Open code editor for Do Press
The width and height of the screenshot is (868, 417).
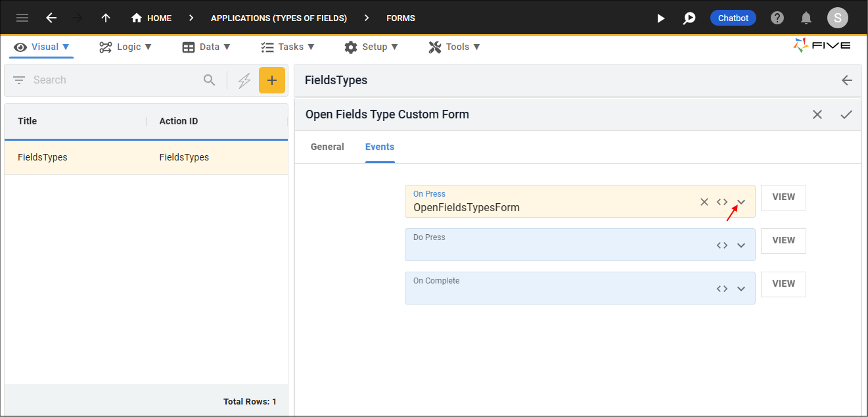click(722, 245)
